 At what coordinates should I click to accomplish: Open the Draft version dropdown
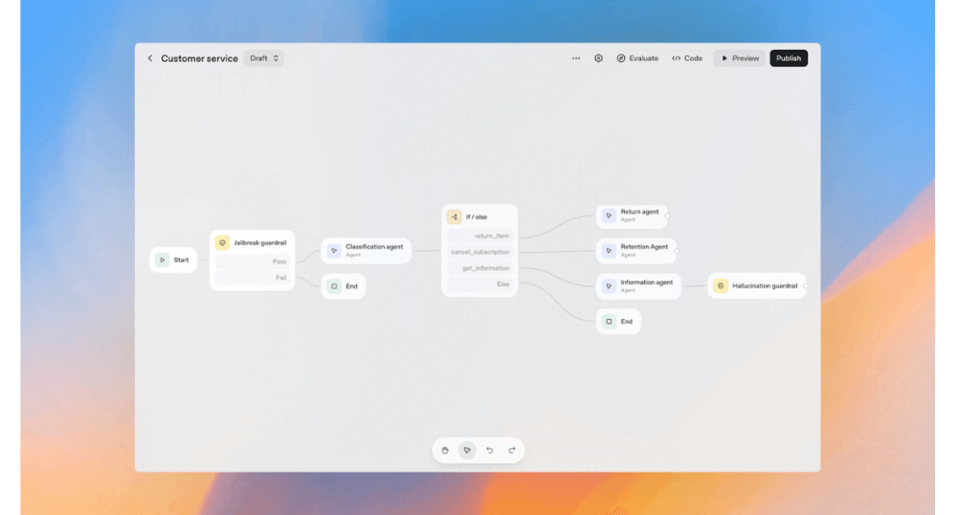[x=264, y=58]
